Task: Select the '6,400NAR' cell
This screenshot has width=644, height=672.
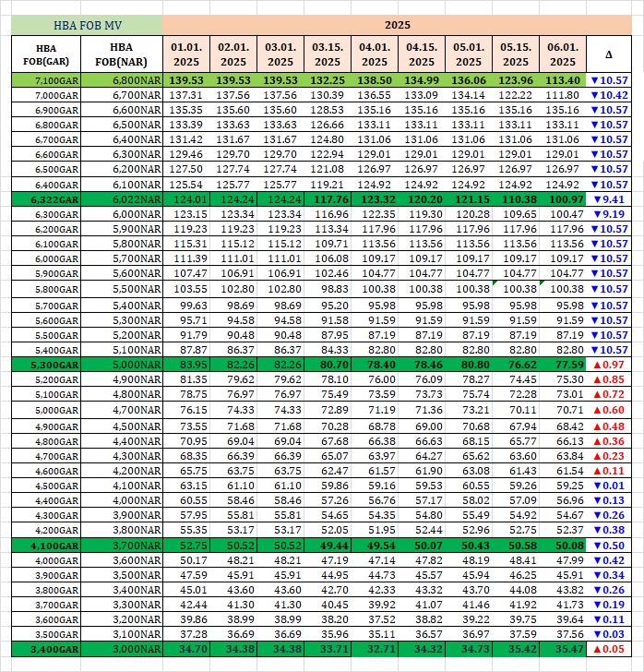Action: point(122,139)
